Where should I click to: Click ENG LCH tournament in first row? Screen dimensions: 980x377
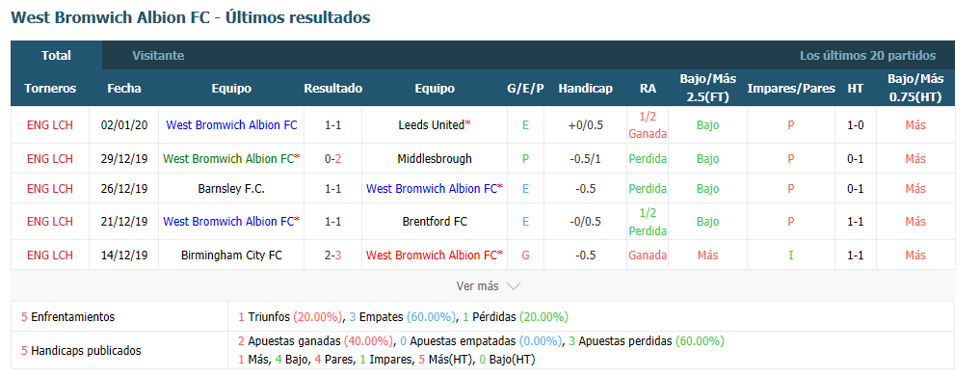50,125
